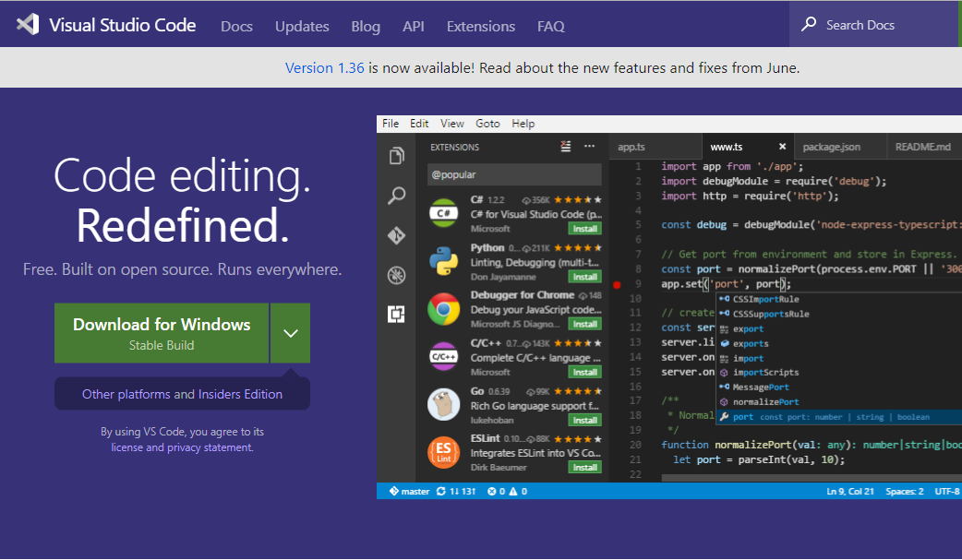Open the Updates navigation item
962x560 pixels.
coord(302,27)
